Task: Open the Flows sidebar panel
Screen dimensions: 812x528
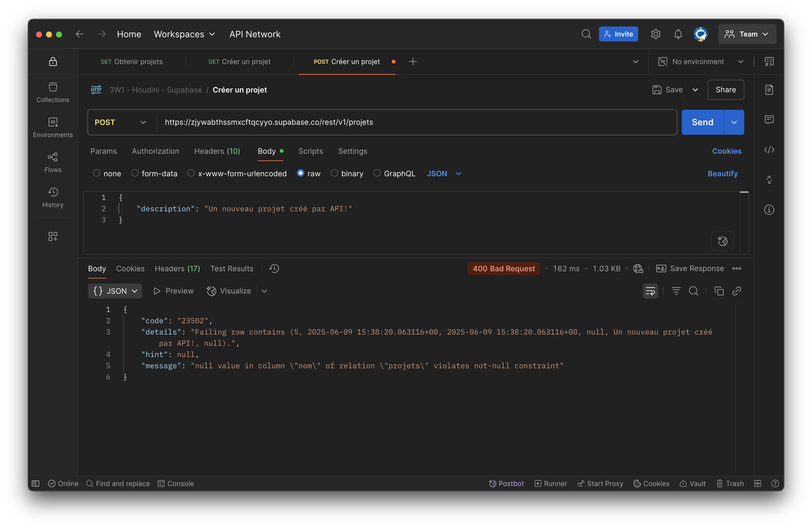Action: (53, 162)
